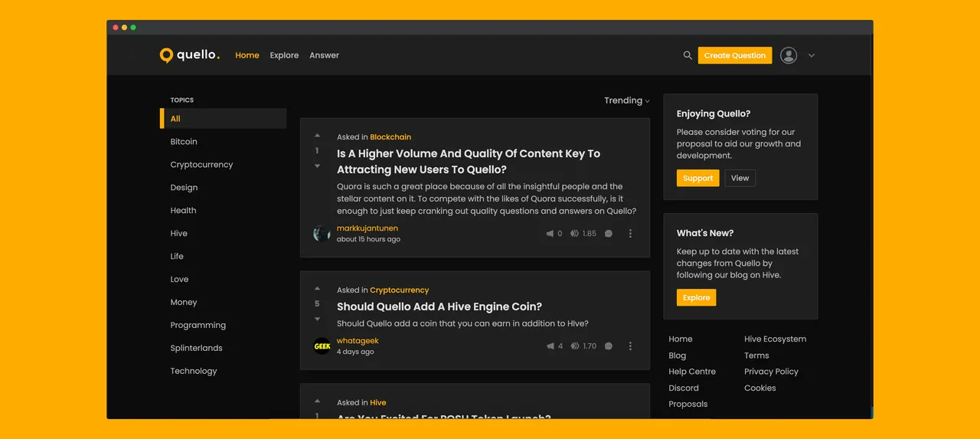Open the Blockchain category link

coord(390,137)
